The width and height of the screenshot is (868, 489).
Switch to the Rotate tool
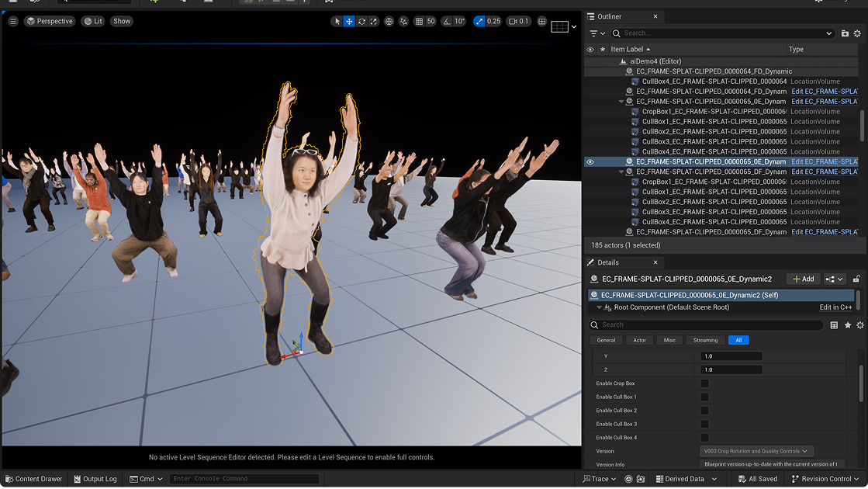[361, 21]
